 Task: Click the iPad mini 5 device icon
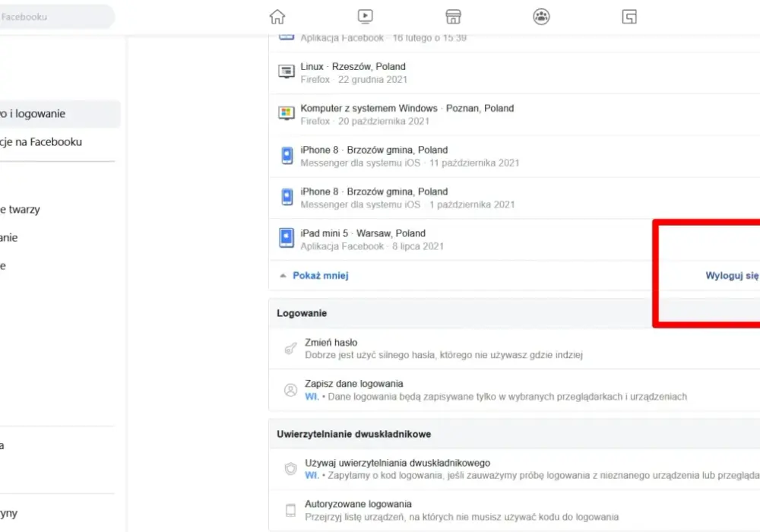pos(287,238)
